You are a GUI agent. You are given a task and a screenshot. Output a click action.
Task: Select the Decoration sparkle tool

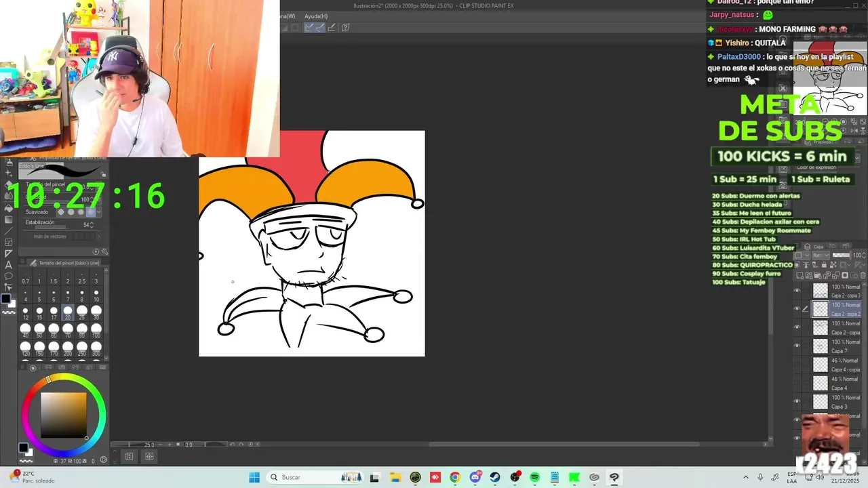point(8,173)
